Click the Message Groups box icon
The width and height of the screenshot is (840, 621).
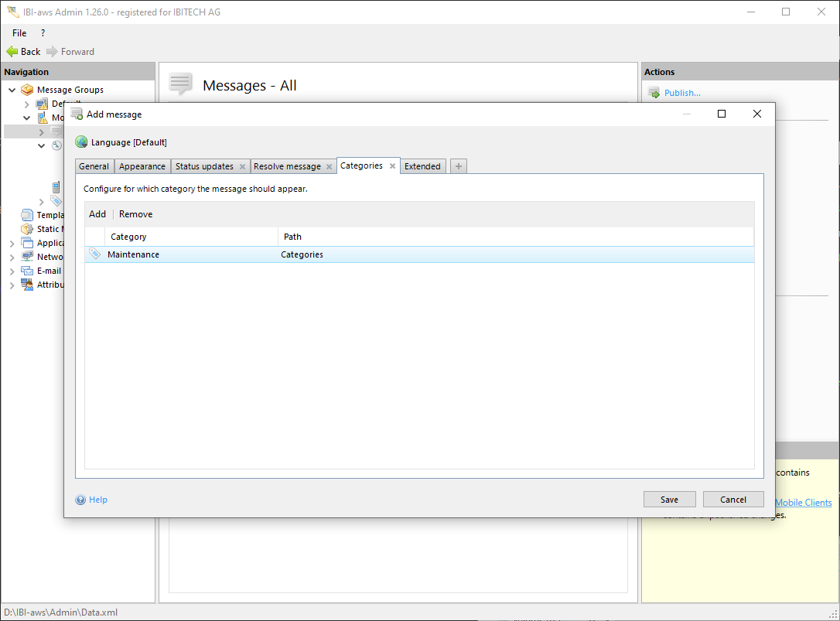coord(27,90)
